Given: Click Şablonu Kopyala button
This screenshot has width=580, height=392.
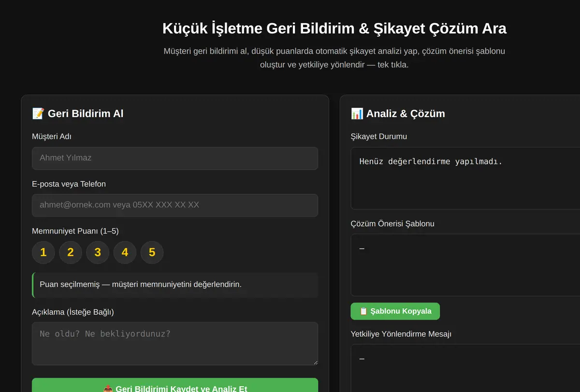Looking at the screenshot, I should coord(395,311).
